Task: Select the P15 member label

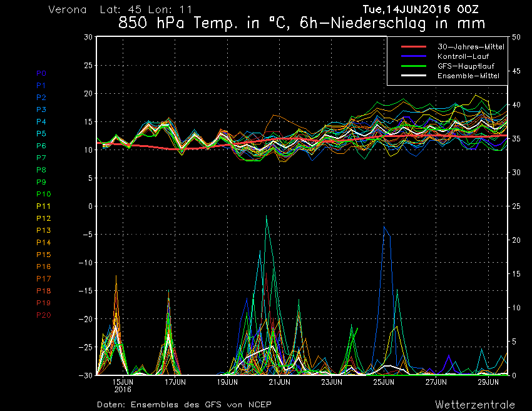Action: click(x=43, y=255)
